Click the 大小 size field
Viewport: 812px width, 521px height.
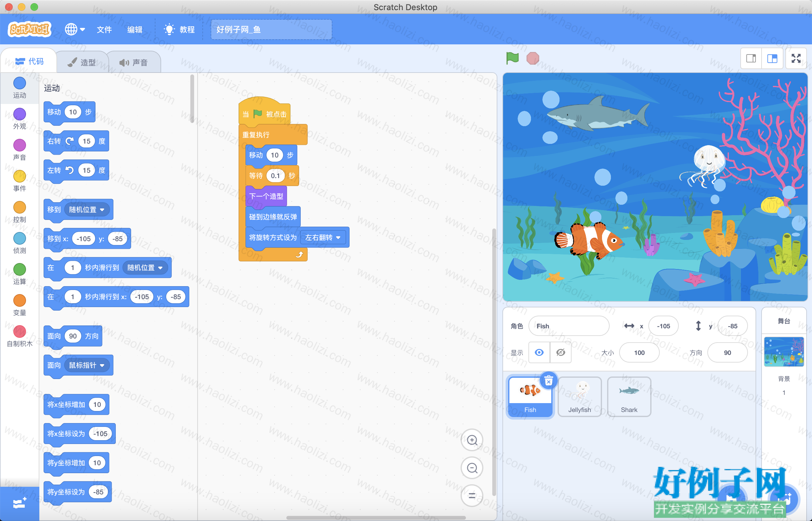coord(639,352)
